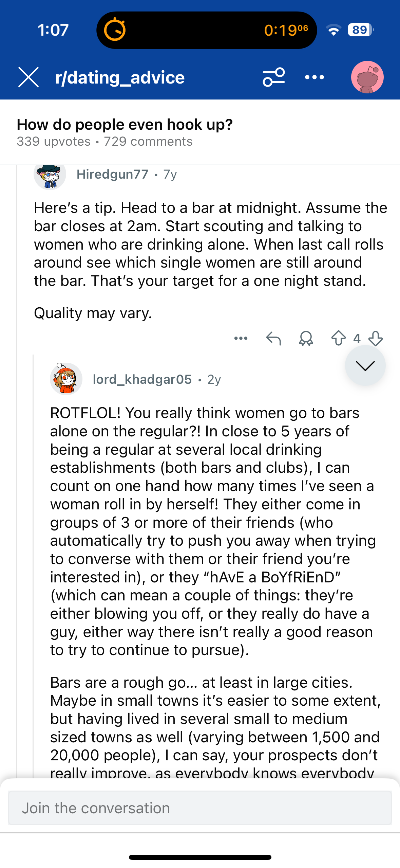Collapse Hiredgun77's comment by tapping its text

210,245
